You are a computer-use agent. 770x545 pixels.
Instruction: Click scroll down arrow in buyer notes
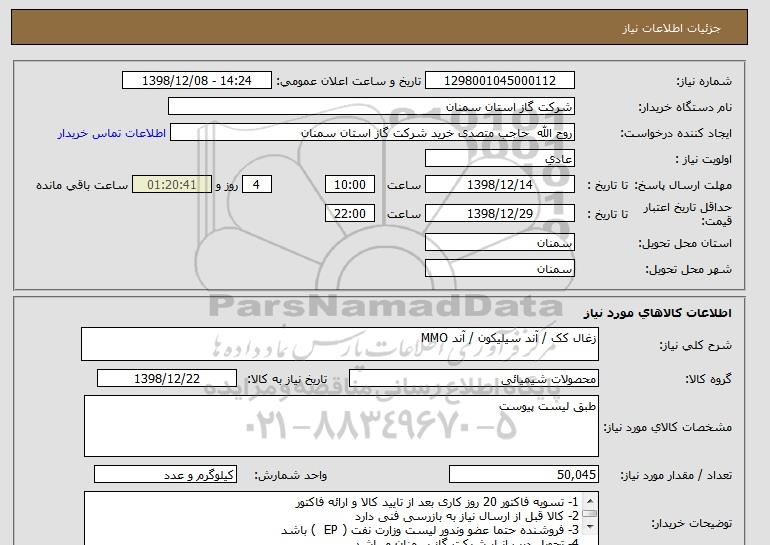click(x=590, y=527)
